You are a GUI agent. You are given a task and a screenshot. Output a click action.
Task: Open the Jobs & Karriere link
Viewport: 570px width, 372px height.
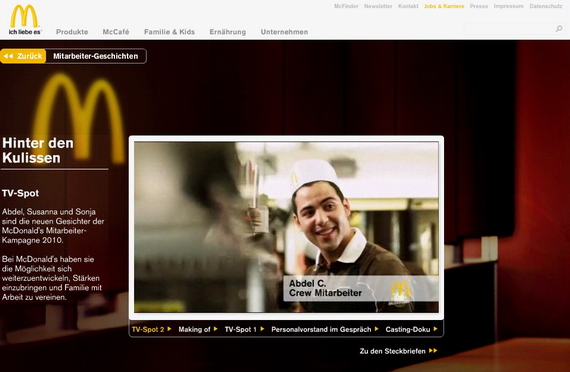(x=444, y=6)
